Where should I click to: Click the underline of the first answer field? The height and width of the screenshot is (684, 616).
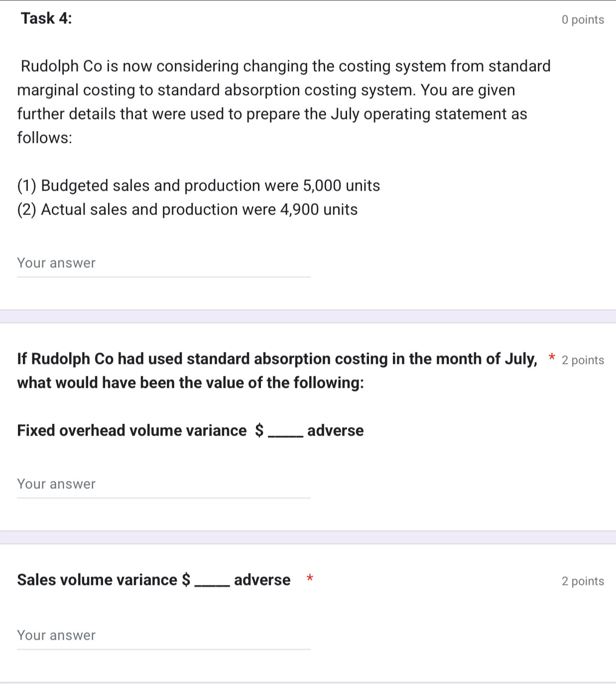(x=163, y=277)
